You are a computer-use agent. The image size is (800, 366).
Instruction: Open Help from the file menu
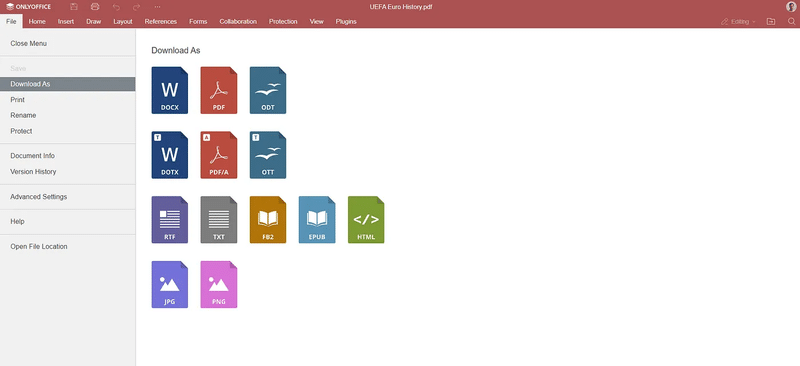tap(67, 222)
